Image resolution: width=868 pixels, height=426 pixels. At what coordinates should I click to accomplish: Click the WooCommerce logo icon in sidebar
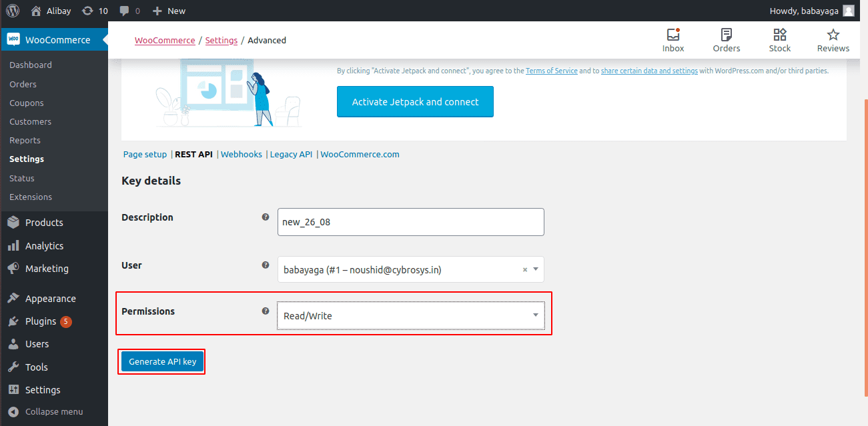(13, 39)
